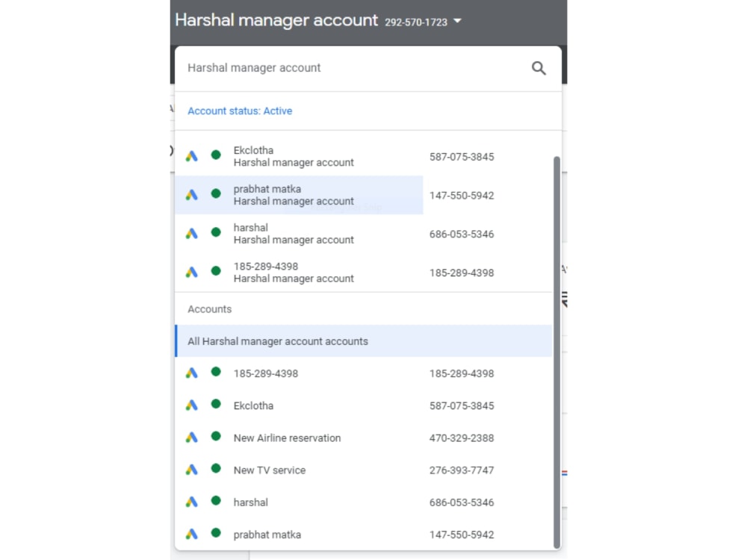Click Google Ads logo next to New TV service

191,470
